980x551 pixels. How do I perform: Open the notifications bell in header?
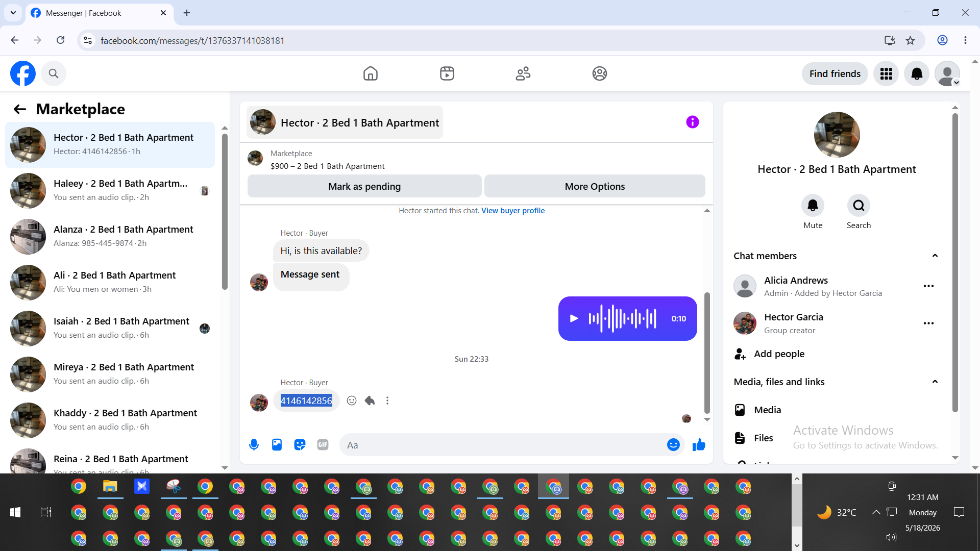tap(917, 73)
